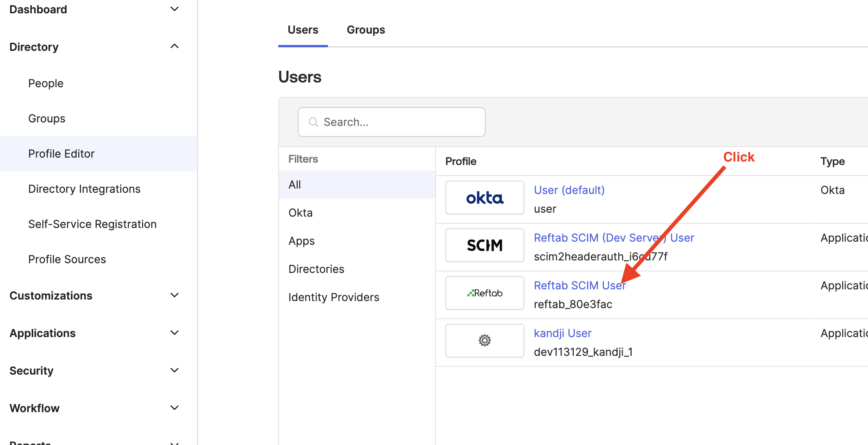Expand the Workflow section chevron

(x=175, y=408)
